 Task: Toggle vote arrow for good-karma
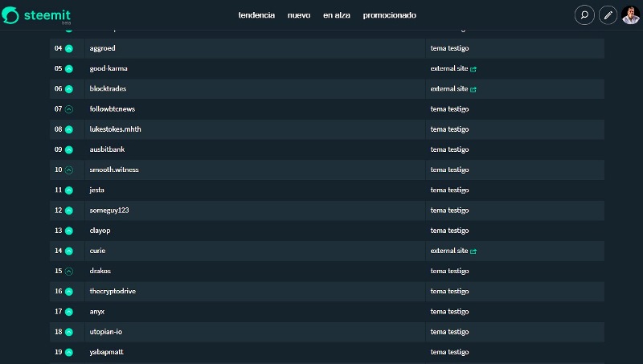(69, 69)
